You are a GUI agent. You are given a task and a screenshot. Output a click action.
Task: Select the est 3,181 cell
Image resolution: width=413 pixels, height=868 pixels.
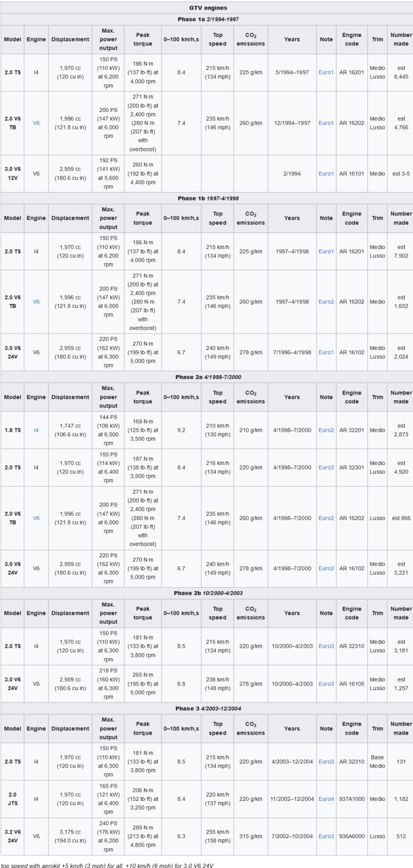[399, 645]
